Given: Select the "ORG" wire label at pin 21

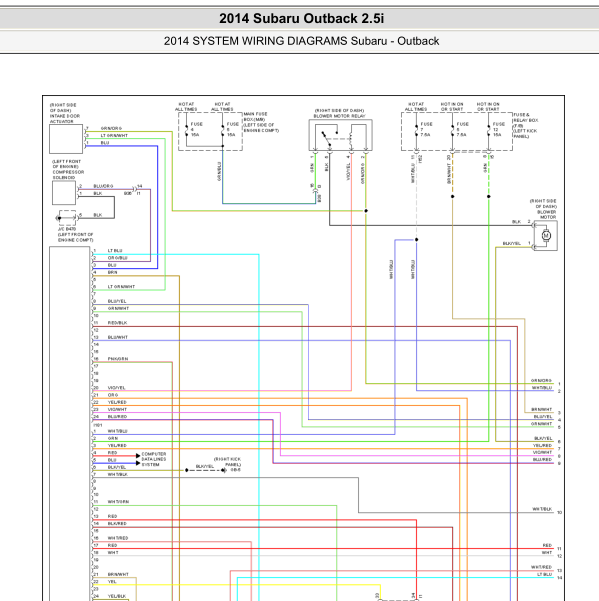Looking at the screenshot, I should point(113,395).
